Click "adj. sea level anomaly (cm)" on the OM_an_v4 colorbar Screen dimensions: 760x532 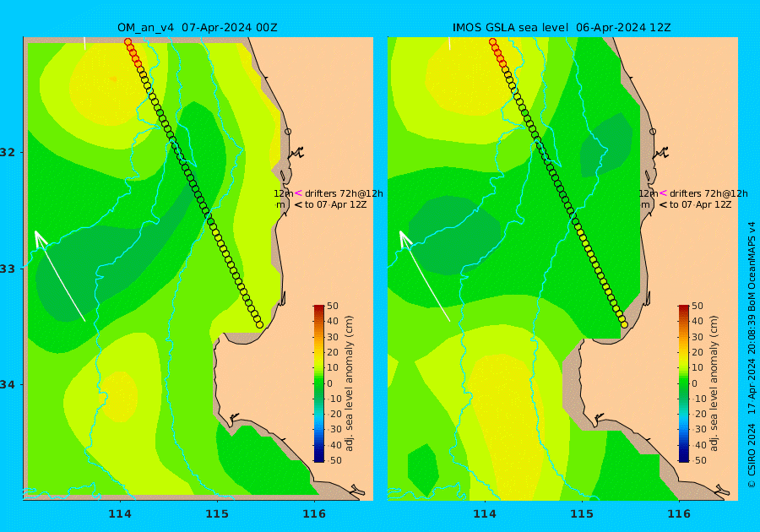pyautogui.click(x=349, y=383)
